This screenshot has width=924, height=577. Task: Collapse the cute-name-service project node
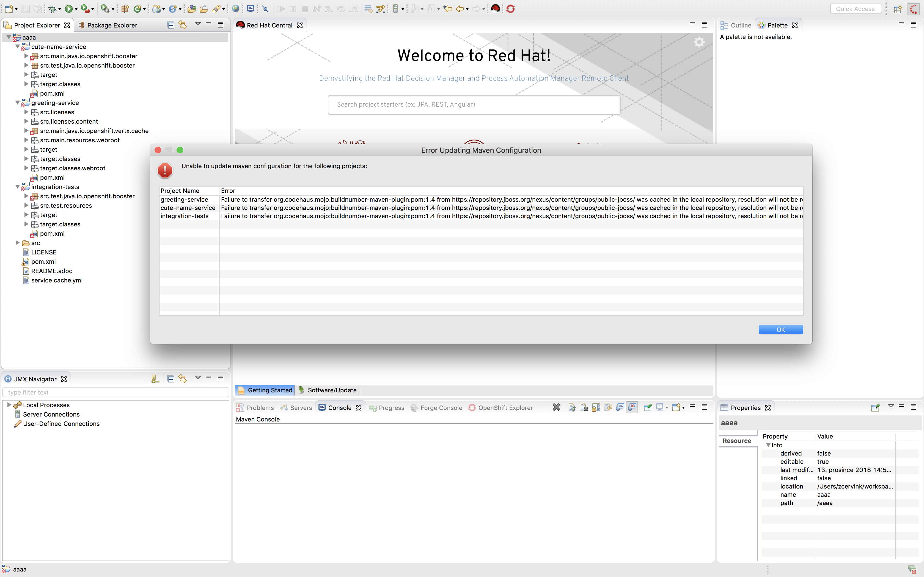click(x=18, y=46)
